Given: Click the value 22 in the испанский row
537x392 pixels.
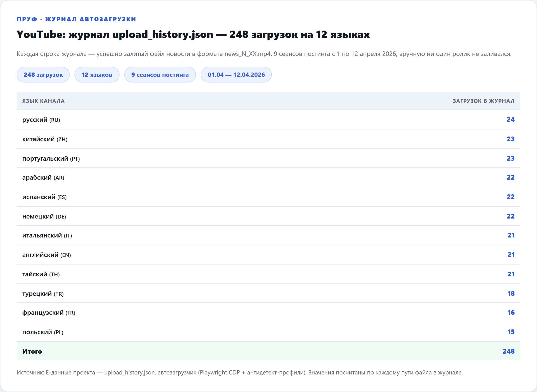Looking at the screenshot, I should tap(511, 197).
